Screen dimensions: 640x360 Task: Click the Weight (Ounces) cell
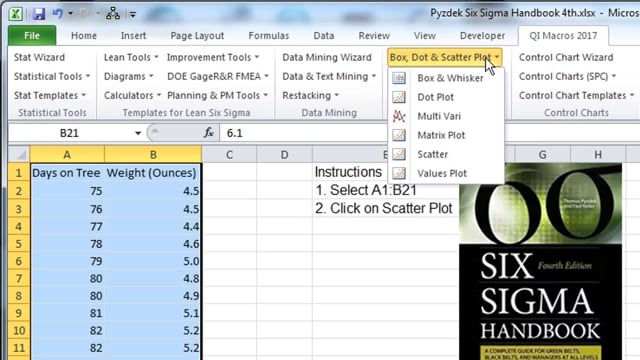(153, 173)
